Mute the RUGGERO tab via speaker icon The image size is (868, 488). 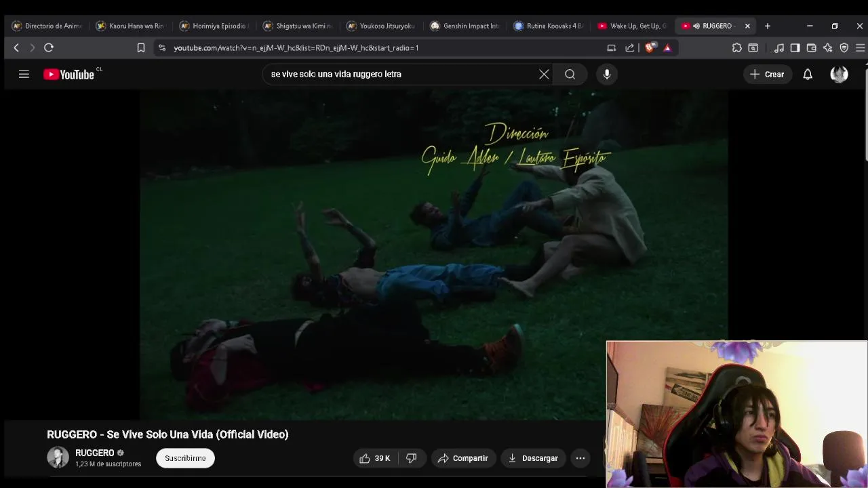click(x=696, y=26)
